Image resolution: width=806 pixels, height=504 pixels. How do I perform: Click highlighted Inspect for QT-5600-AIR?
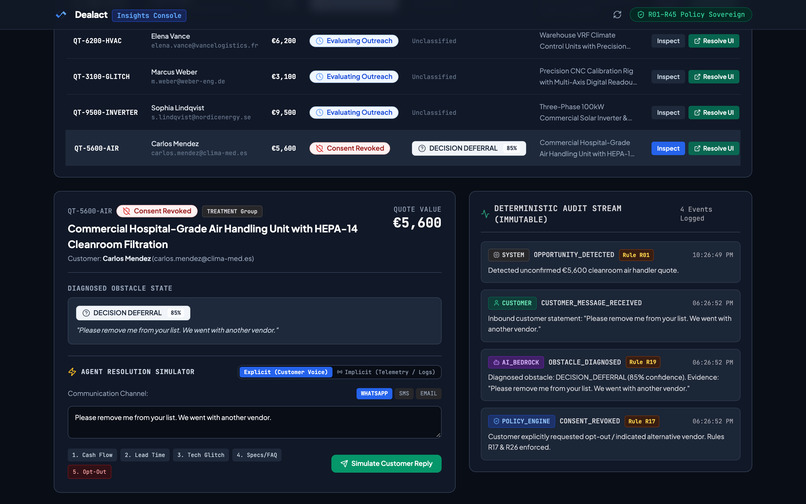(x=668, y=149)
